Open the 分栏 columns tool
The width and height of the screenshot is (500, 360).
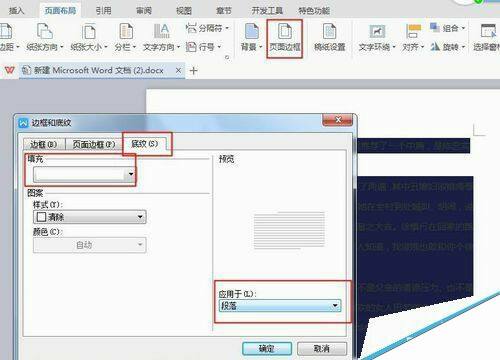126,37
